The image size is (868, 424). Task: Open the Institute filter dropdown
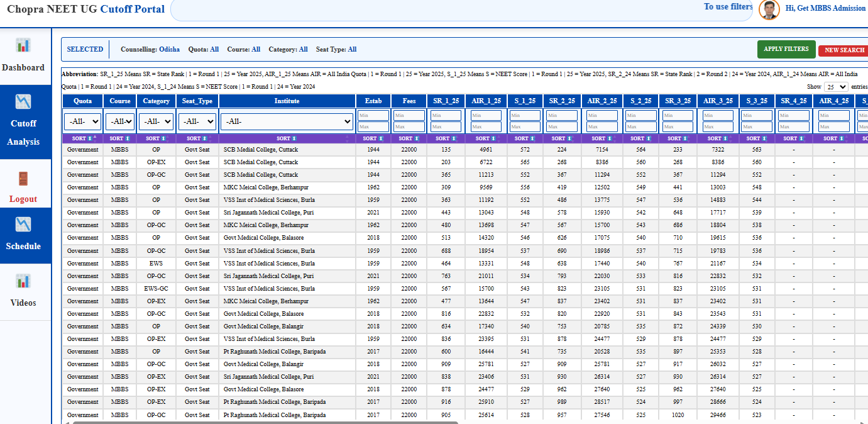(287, 121)
